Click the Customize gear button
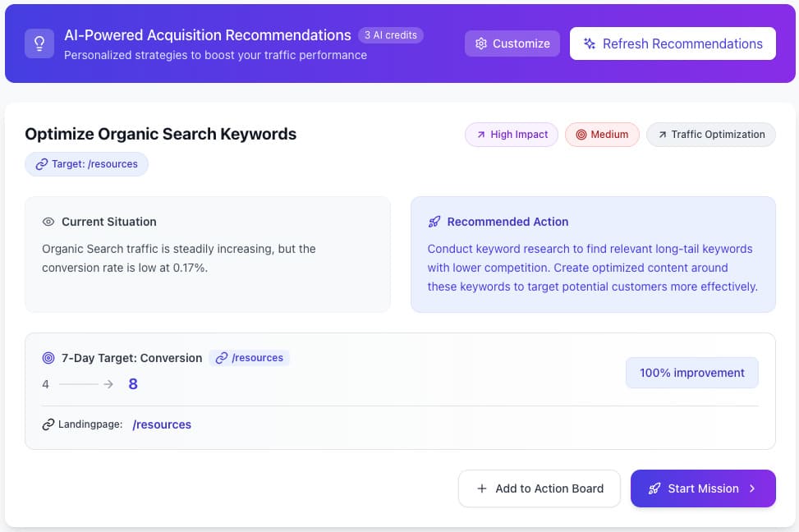 512,44
